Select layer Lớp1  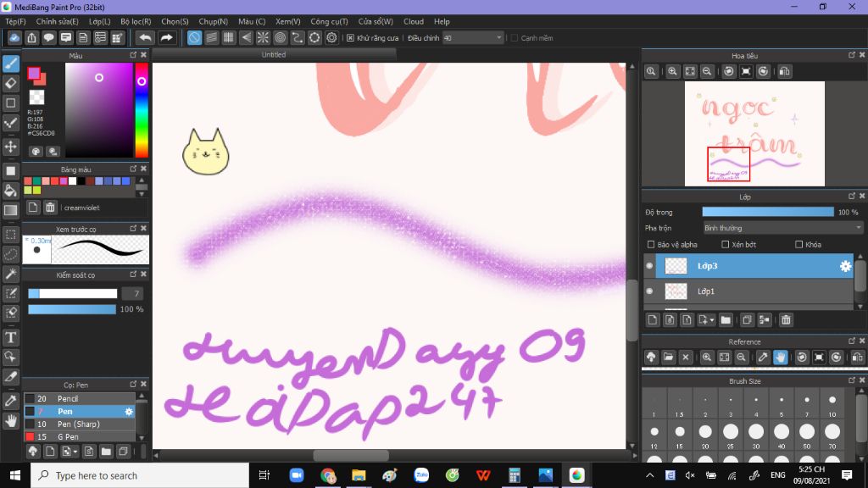749,291
